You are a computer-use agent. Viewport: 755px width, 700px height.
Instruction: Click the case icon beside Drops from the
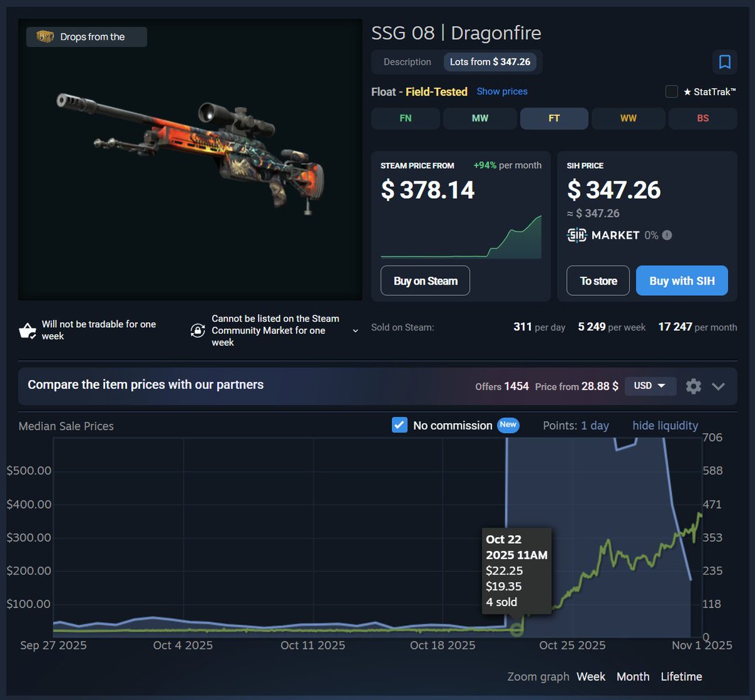click(45, 37)
